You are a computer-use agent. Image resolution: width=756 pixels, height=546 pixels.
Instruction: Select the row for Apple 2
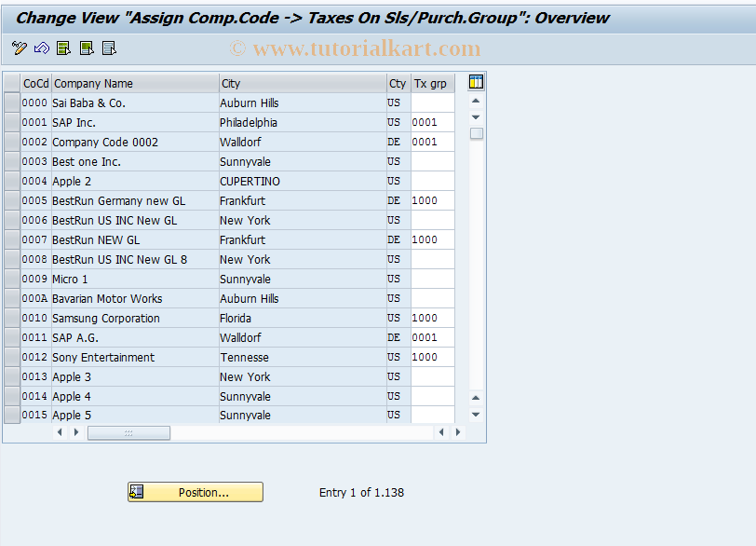(12, 181)
